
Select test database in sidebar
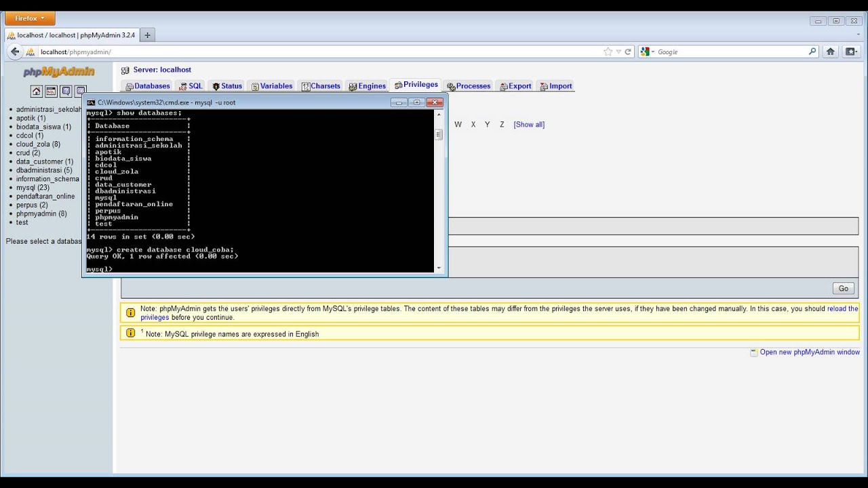22,222
